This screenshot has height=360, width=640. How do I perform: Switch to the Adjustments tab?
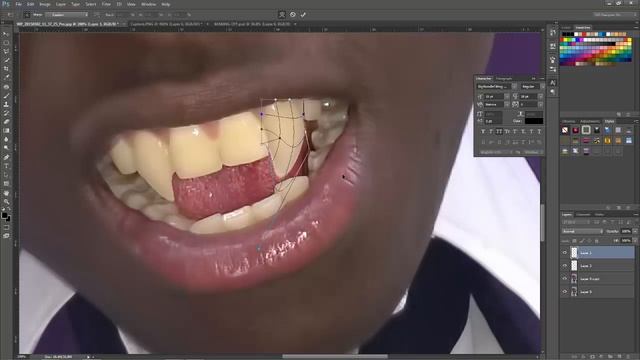click(x=589, y=121)
